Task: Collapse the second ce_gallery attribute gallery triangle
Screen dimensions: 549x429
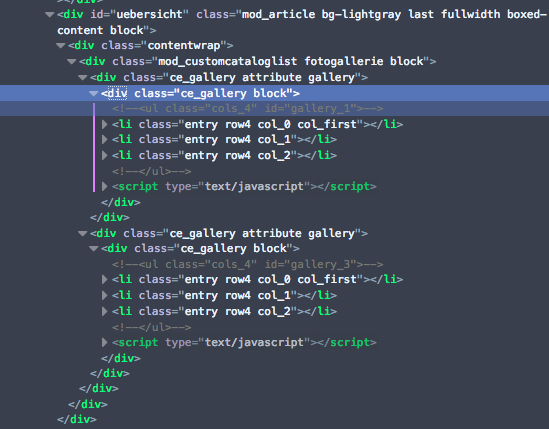Action: coord(83,233)
